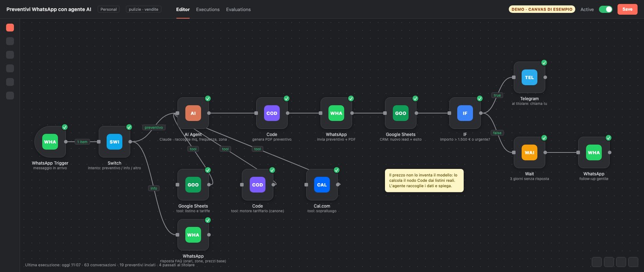The image size is (644, 272).
Task: Click the red highlighted sidebar button
Action: (x=10, y=28)
